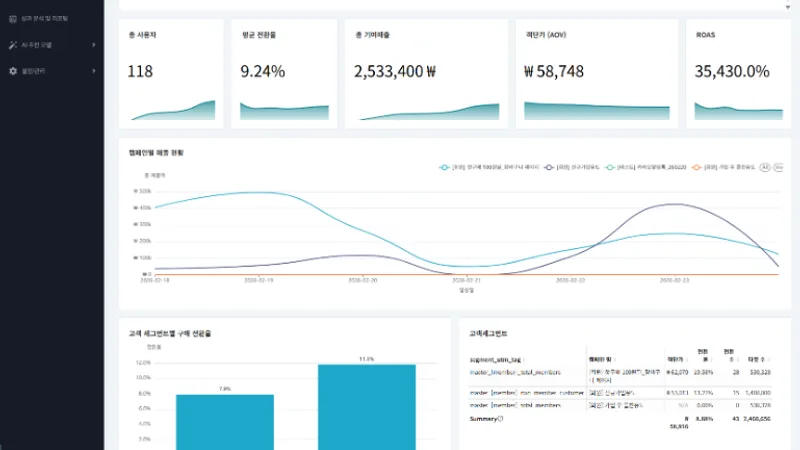Click the magic wand AI model icon

click(13, 45)
